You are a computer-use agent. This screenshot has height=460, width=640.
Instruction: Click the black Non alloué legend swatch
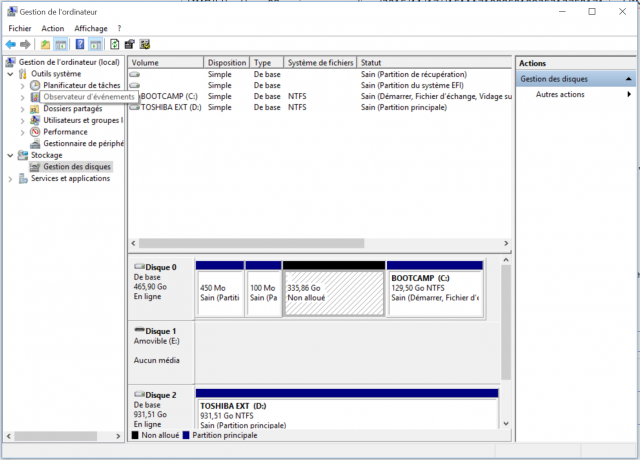coord(135,435)
